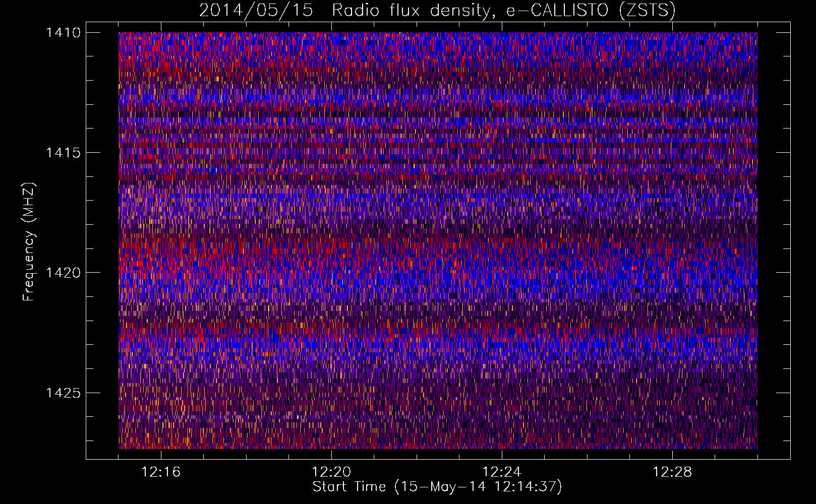Click the 1410 frequency tick label

(x=64, y=33)
